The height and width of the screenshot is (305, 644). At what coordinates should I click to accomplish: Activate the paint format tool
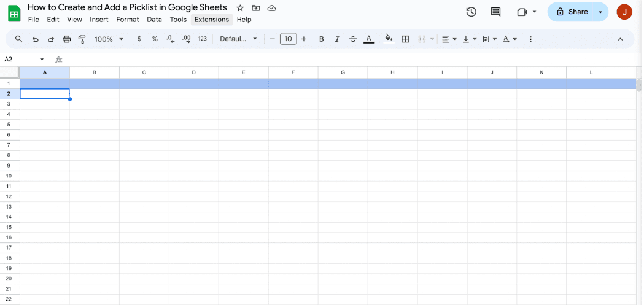coord(82,39)
